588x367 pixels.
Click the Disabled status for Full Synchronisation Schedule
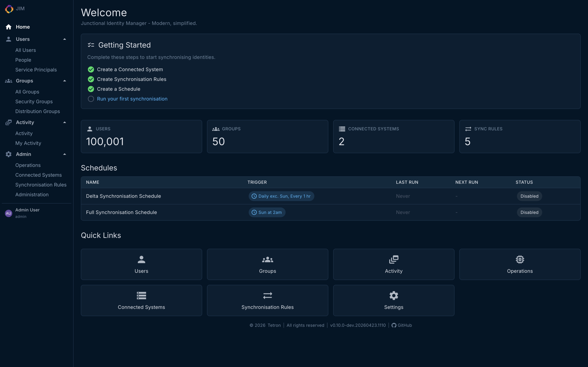click(529, 212)
